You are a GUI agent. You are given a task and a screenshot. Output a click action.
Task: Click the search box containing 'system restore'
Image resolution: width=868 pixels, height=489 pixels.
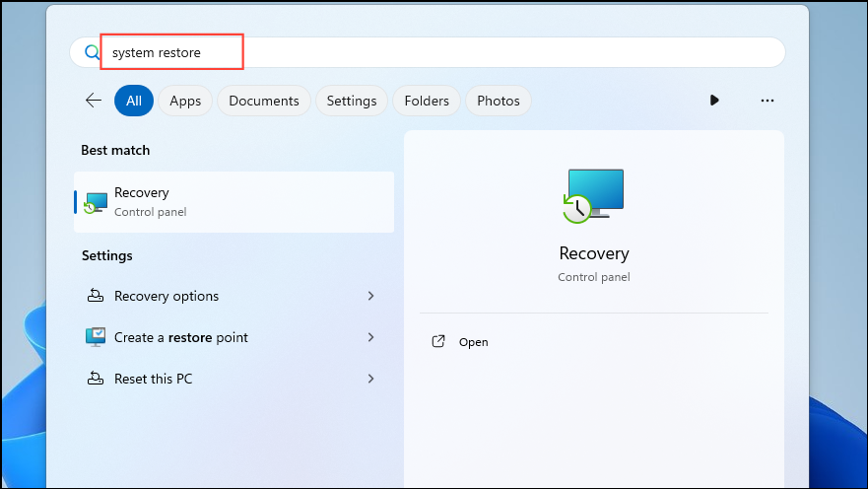click(427, 52)
